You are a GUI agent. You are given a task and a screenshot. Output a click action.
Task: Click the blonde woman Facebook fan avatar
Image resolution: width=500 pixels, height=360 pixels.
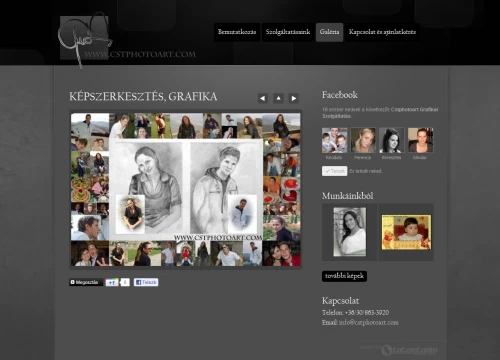363,140
